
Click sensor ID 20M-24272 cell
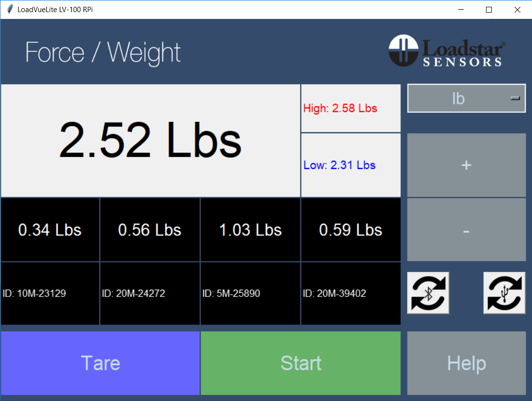coord(150,293)
